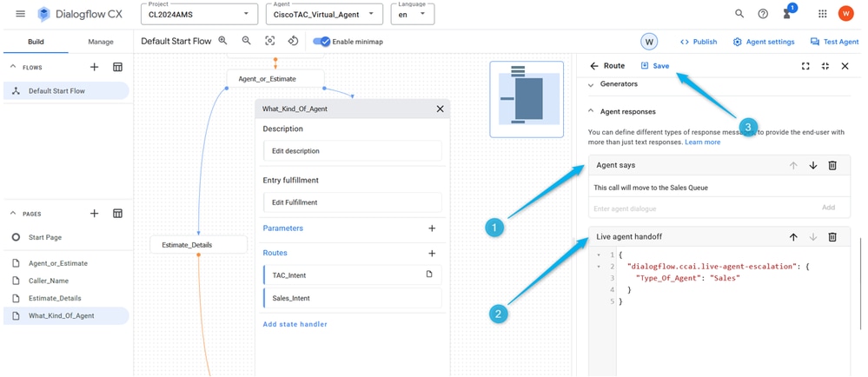Switch to the Build tab
Viewport: 868px width, 377px height.
pyautogui.click(x=36, y=42)
